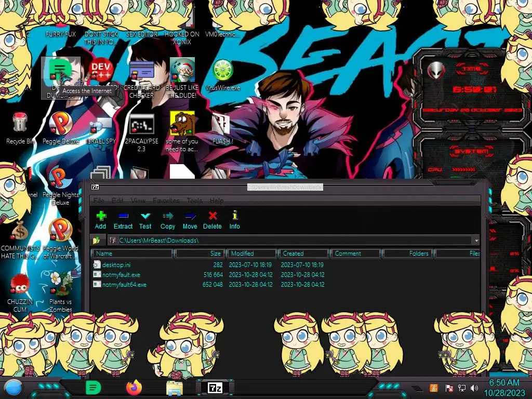Open the Tools menu in 7-Zip
The width and height of the screenshot is (532, 399).
click(194, 201)
